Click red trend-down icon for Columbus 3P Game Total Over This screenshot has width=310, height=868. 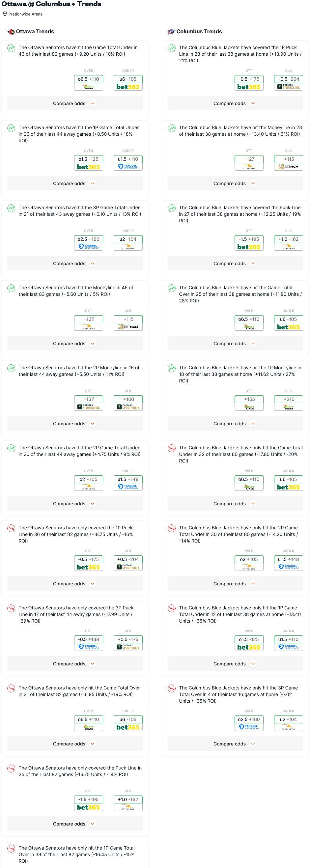(x=172, y=688)
